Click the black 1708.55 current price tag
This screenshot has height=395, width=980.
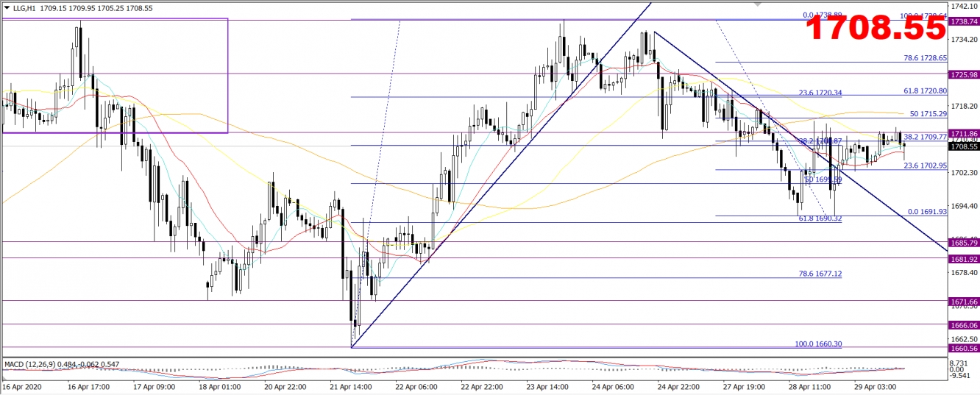point(964,146)
